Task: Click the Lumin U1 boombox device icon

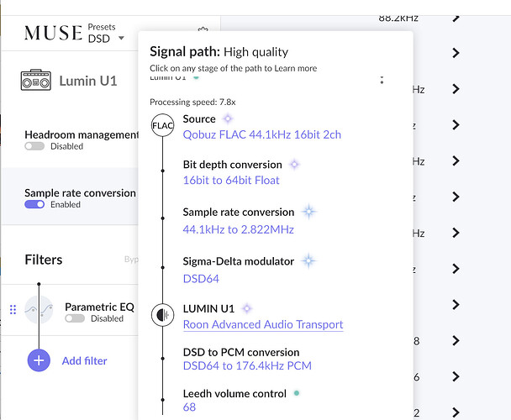Action: [36, 80]
